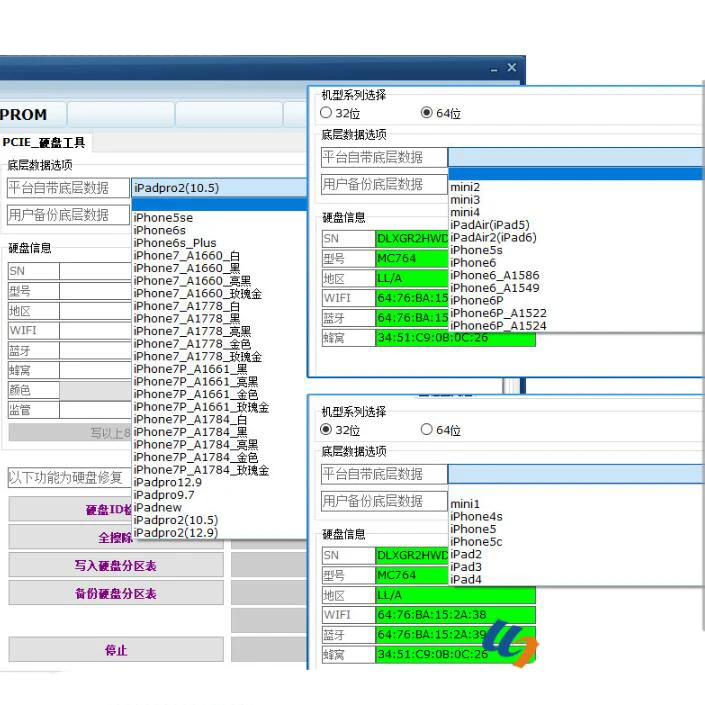Click the WIFI value field in main window
The image size is (705, 705).
96,330
